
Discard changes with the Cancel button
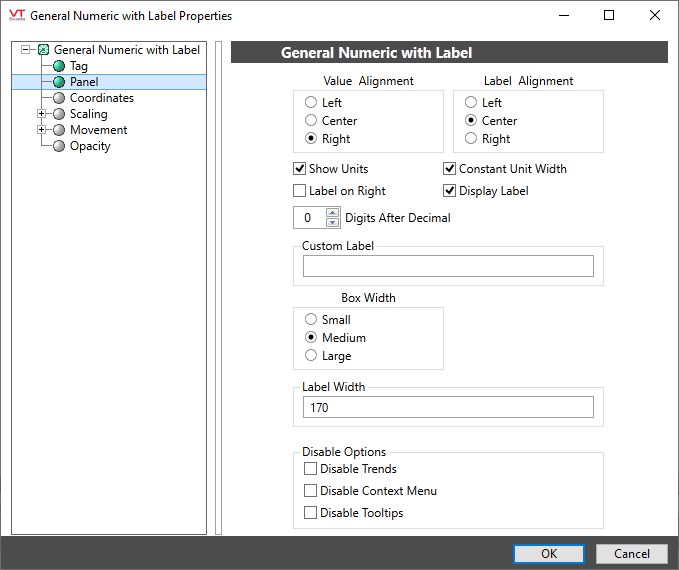tap(632, 554)
